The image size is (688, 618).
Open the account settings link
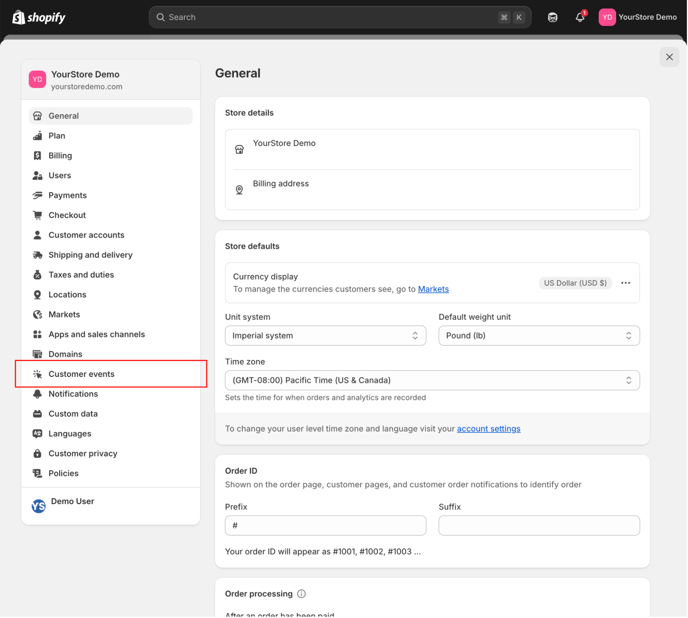click(x=488, y=429)
